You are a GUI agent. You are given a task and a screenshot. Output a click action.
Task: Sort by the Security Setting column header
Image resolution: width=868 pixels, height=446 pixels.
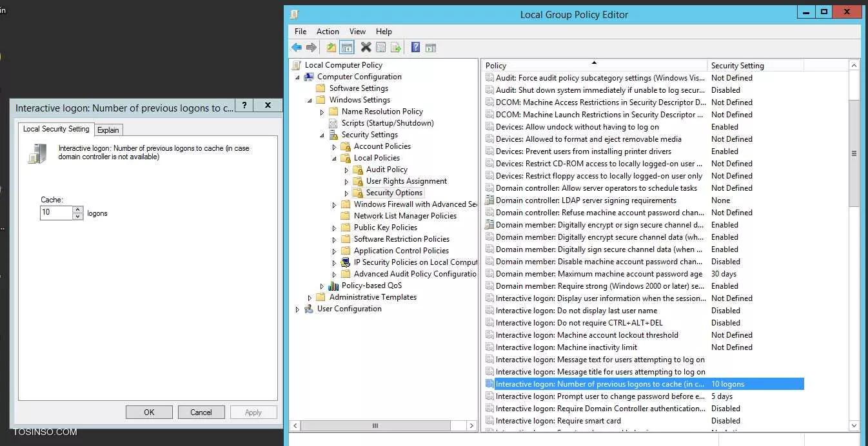tap(756, 65)
